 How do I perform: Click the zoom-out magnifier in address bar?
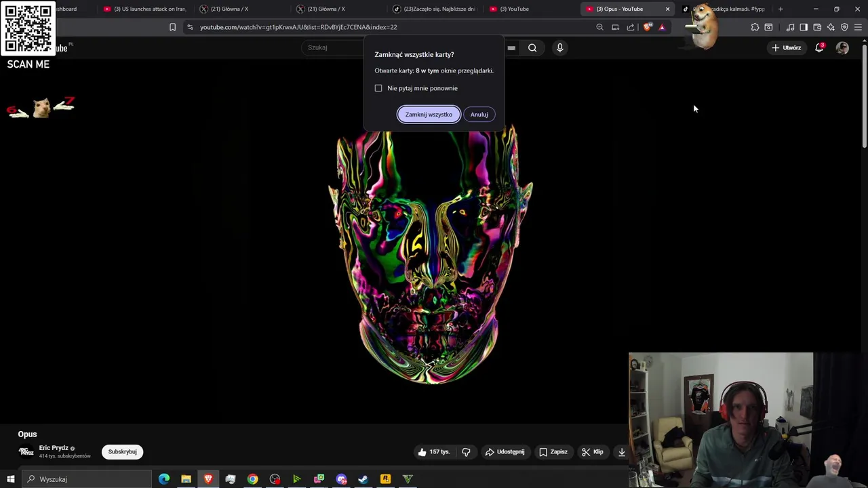(599, 27)
